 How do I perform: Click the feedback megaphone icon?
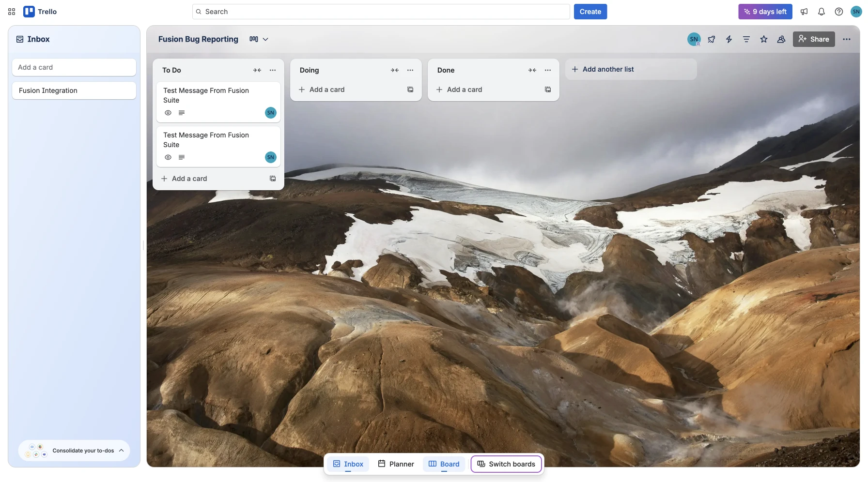[804, 12]
